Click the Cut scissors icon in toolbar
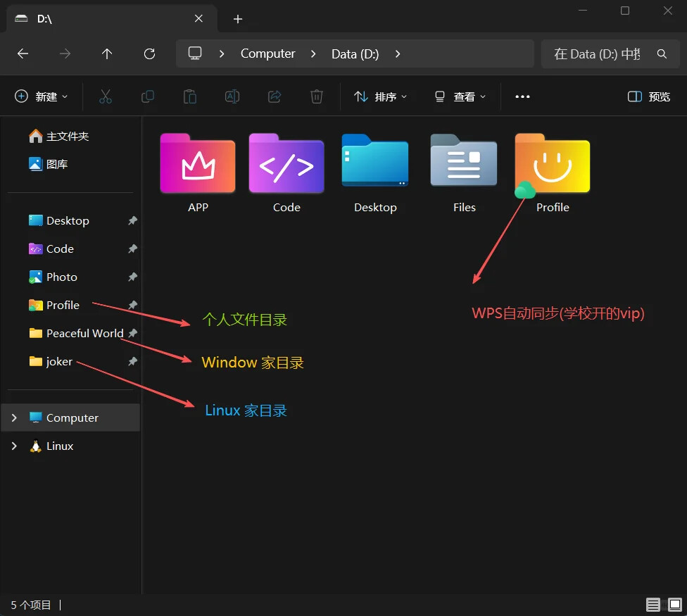Viewport: 687px width, 616px height. pyautogui.click(x=105, y=96)
